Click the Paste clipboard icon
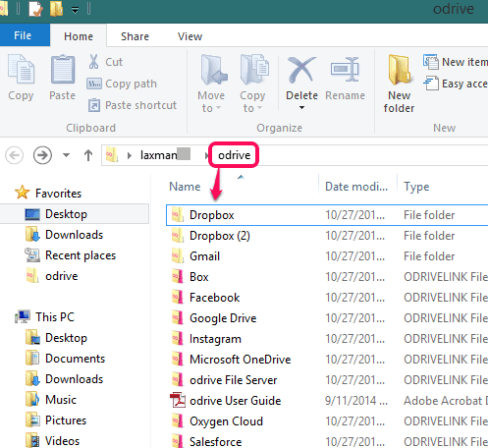 pyautogui.click(x=62, y=70)
